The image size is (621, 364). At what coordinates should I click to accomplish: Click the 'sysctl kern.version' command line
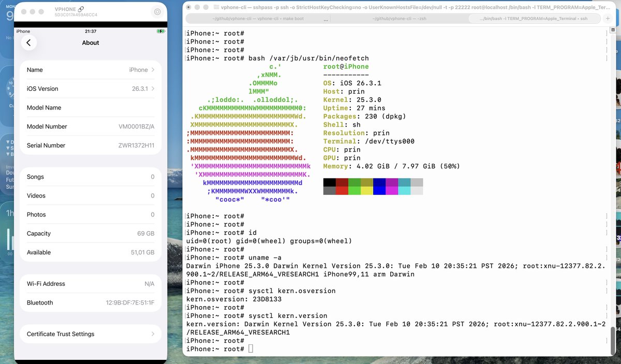pyautogui.click(x=257, y=315)
